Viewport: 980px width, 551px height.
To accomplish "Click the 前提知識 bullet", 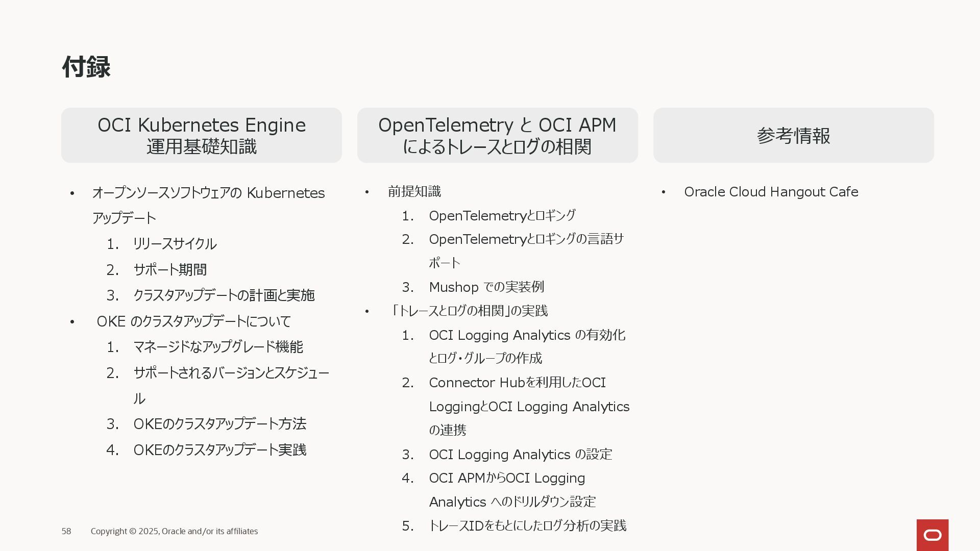I will click(414, 191).
